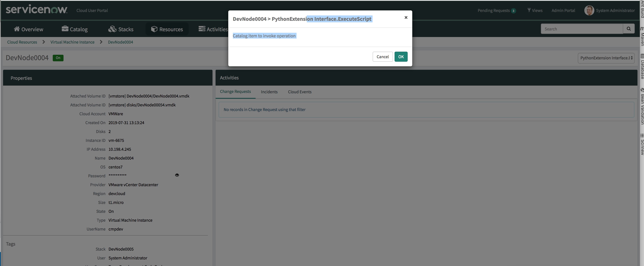644x266 pixels.
Task: Click the Views filter icon
Action: [x=529, y=10]
